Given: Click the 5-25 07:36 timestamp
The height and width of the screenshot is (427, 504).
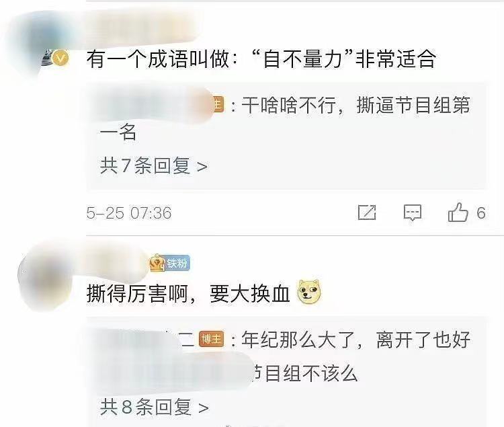Looking at the screenshot, I should (129, 213).
